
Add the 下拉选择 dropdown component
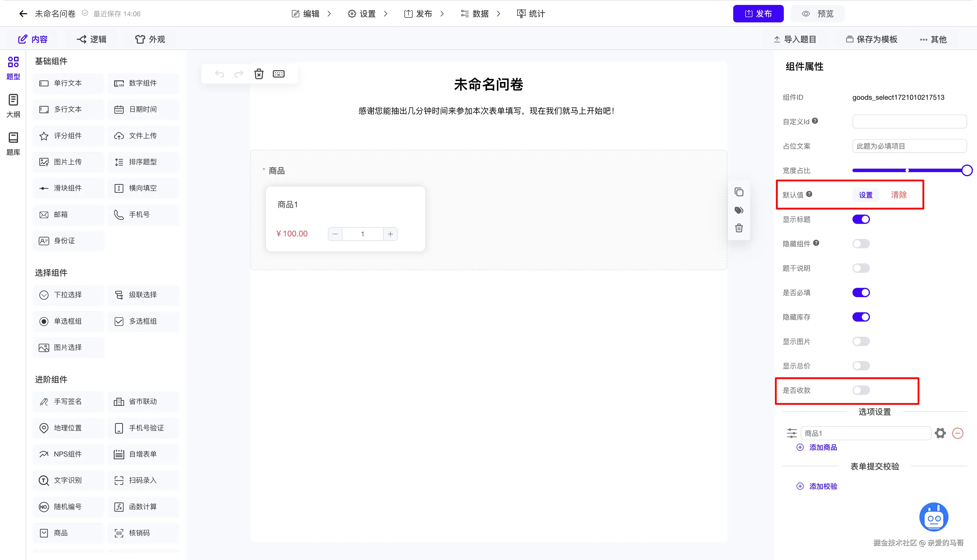(x=68, y=295)
